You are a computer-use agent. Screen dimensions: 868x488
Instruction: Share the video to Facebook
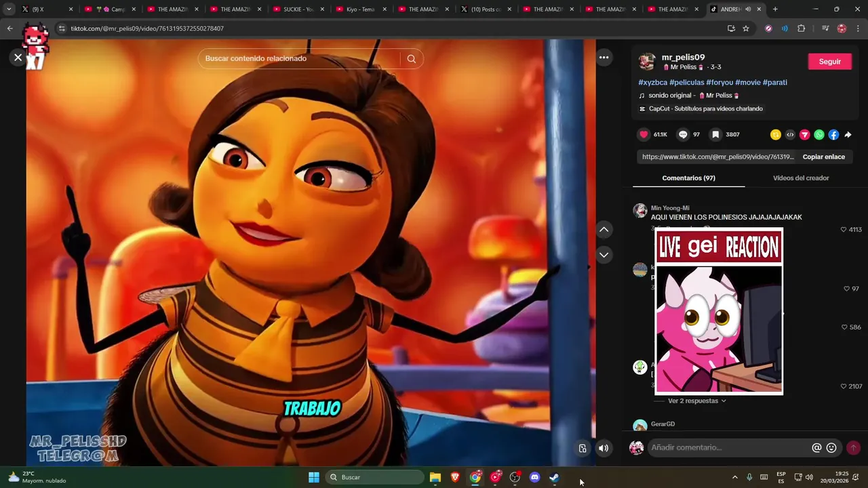(x=833, y=135)
